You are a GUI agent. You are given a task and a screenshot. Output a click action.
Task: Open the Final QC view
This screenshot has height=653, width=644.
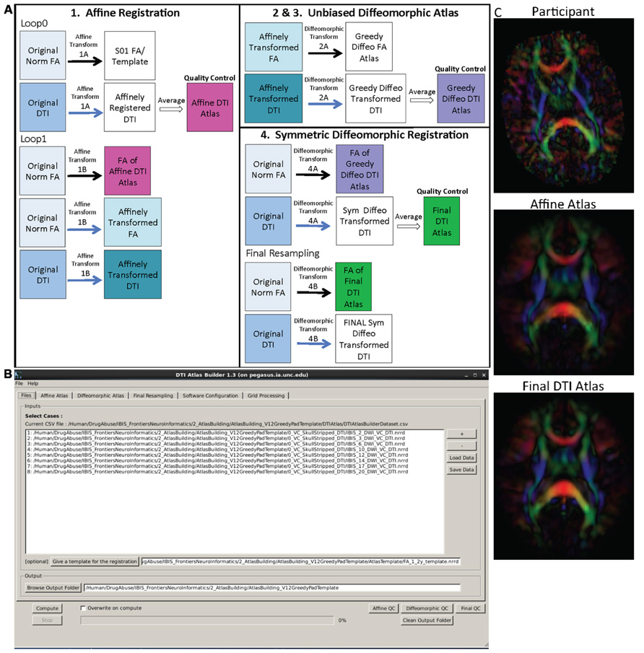[471, 608]
